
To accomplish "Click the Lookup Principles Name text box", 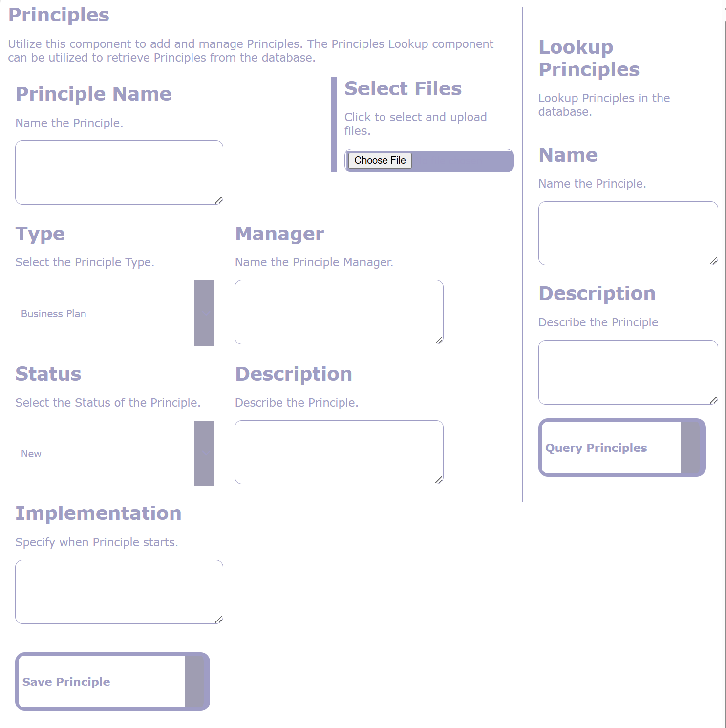I will pyautogui.click(x=628, y=233).
